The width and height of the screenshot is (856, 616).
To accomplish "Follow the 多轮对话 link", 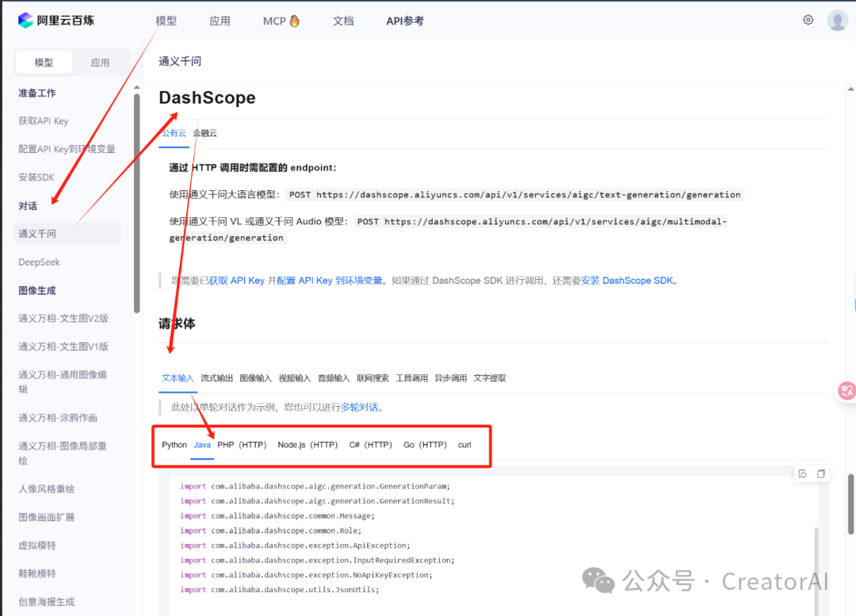I will [x=359, y=407].
